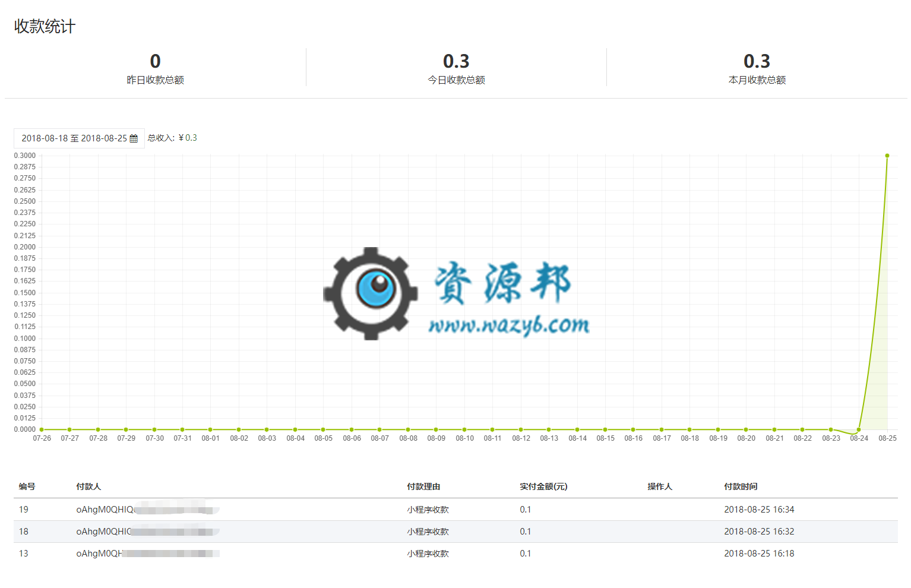Click the 08-25 x-axis label
Viewport: 911px width, 588px height.
tap(887, 438)
